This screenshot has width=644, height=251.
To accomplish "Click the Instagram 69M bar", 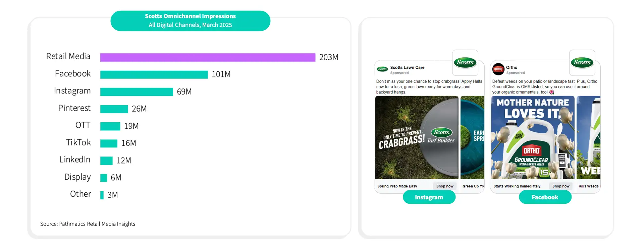I will pos(137,92).
